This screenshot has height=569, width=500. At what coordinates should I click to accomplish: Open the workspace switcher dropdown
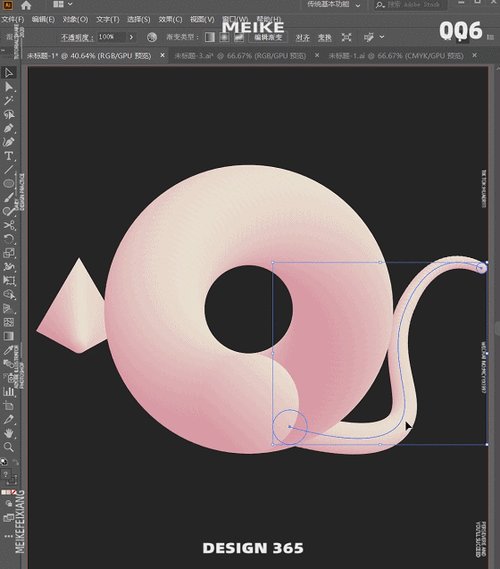click(334, 5)
